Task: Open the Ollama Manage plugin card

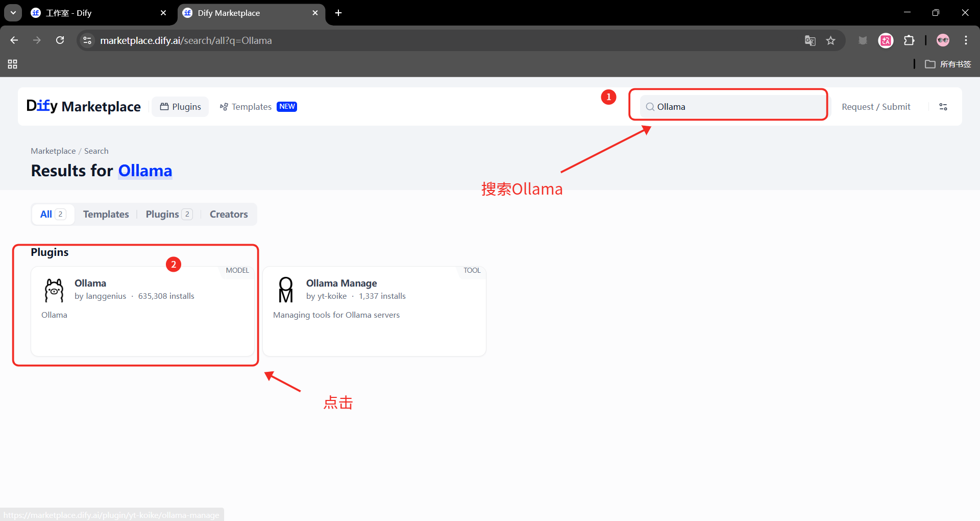Action: pyautogui.click(x=374, y=311)
